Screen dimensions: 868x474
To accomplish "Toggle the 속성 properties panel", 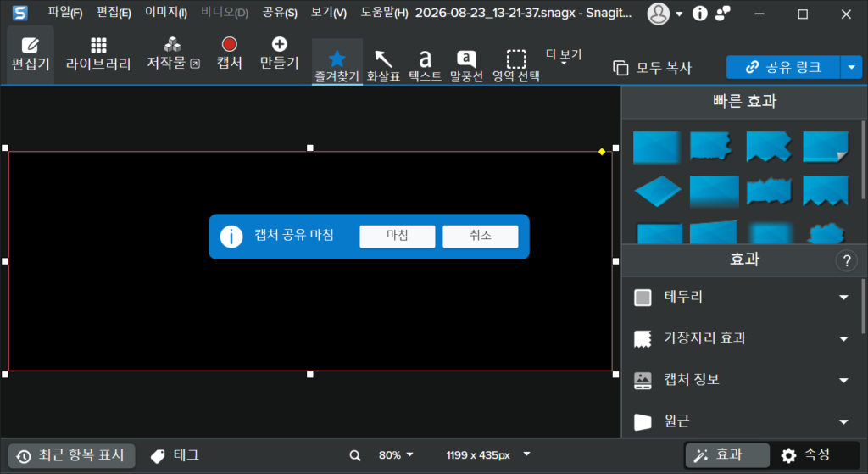I will tap(805, 455).
